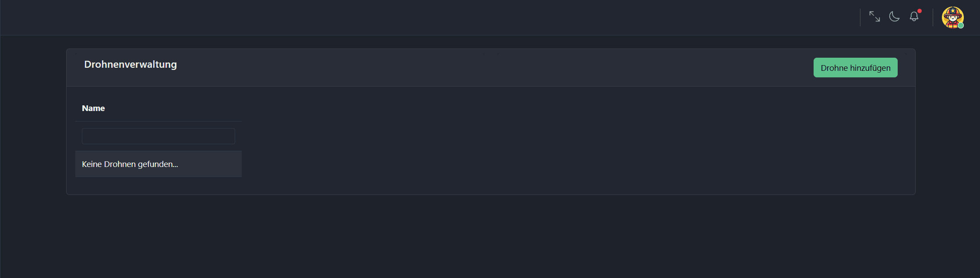Toggle fullscreen mode in the top bar
Image resolution: width=980 pixels, height=278 pixels.
pos(874,17)
